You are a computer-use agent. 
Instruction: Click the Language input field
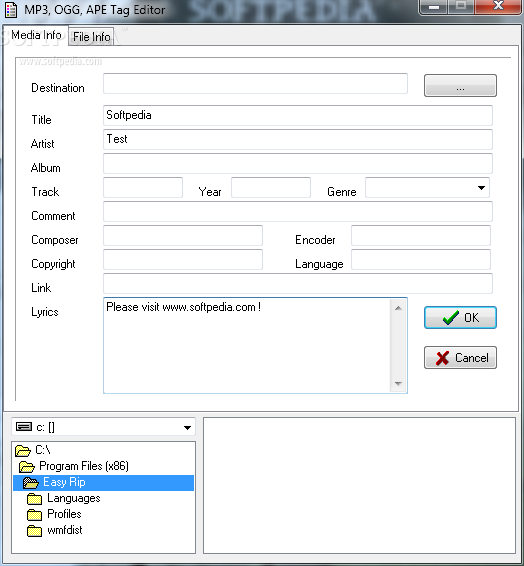point(421,260)
